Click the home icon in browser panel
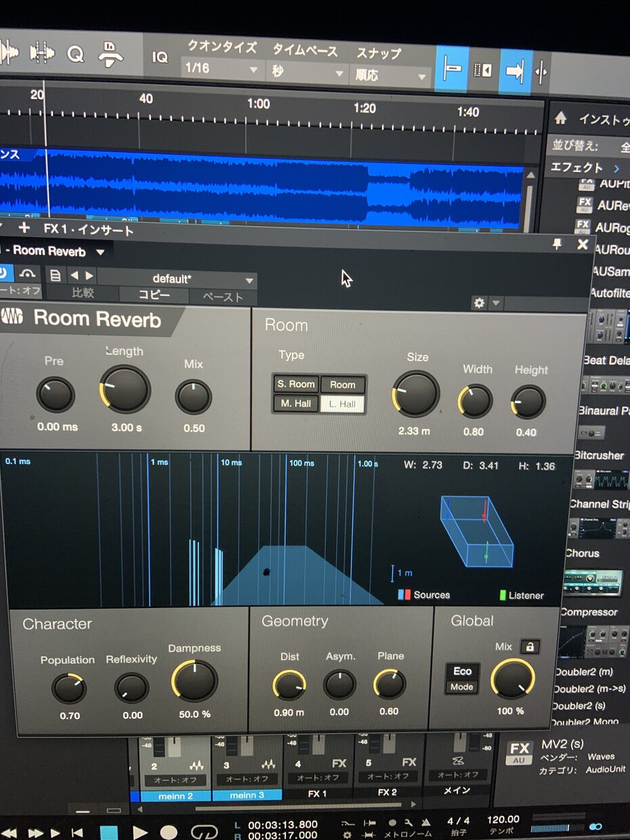 coord(560,119)
